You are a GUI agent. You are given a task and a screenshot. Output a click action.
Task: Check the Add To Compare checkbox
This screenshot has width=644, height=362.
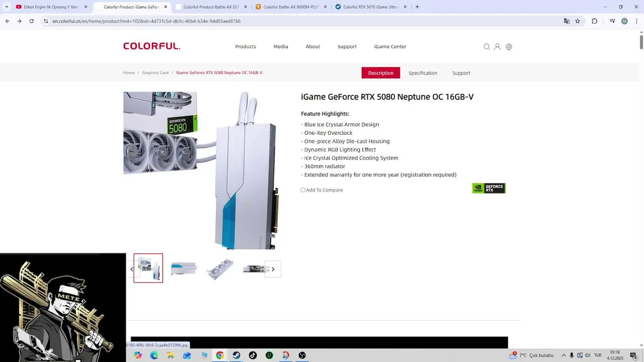tap(303, 190)
